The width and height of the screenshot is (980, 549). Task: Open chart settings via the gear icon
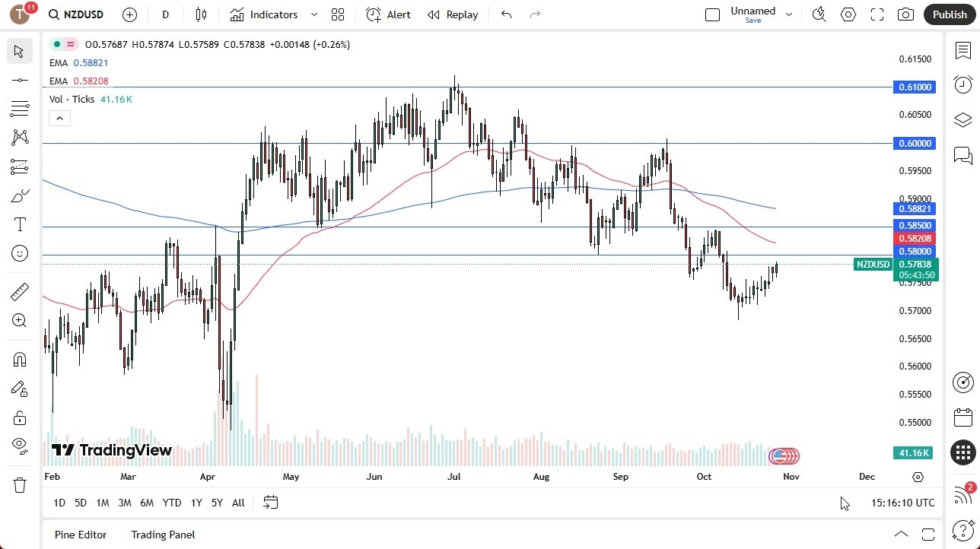848,14
